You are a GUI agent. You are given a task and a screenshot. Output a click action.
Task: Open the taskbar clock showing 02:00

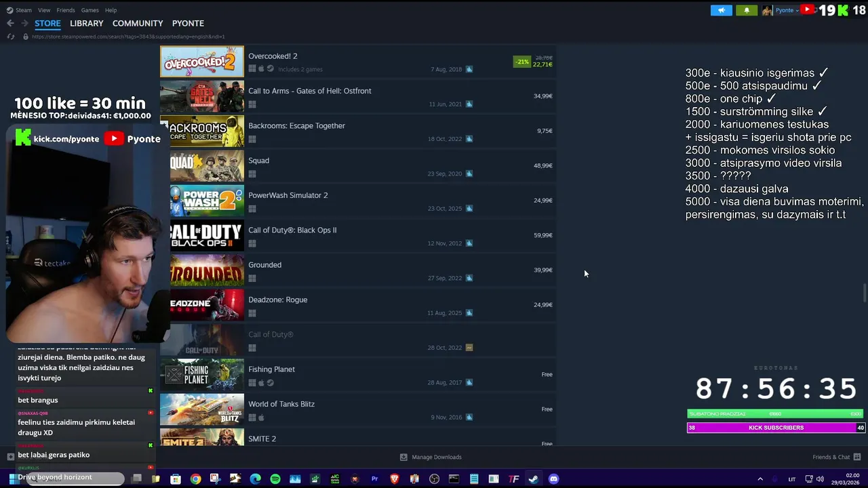(x=845, y=479)
